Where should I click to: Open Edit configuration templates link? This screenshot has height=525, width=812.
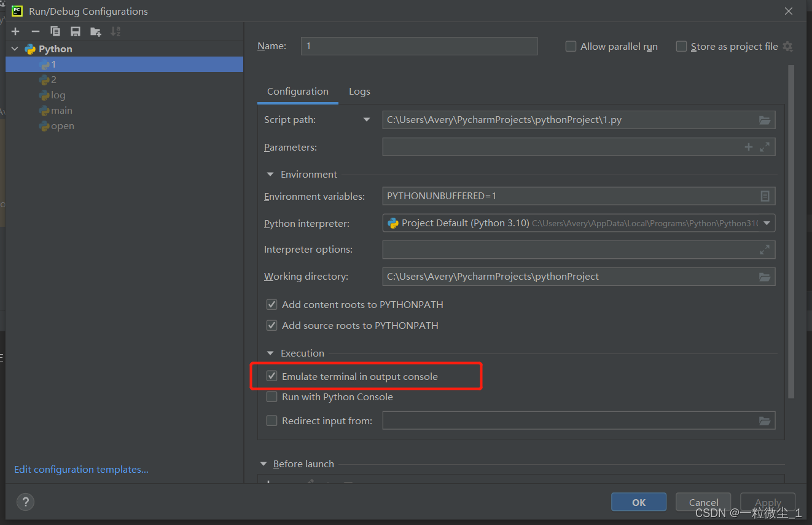tap(82, 470)
